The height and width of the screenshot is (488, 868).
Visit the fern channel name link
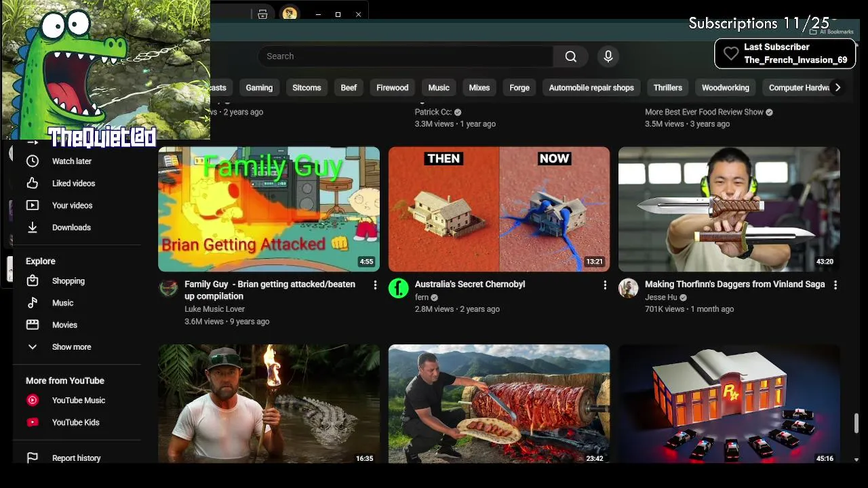click(422, 297)
